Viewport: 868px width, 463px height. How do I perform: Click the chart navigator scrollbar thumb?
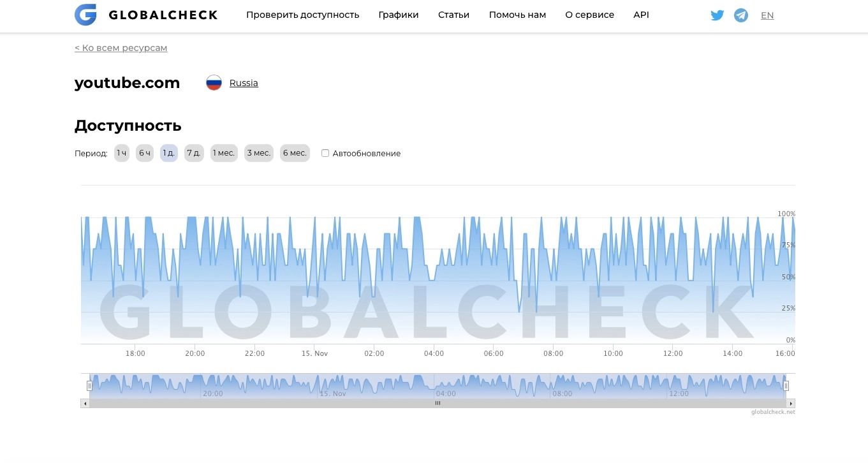coord(438,404)
